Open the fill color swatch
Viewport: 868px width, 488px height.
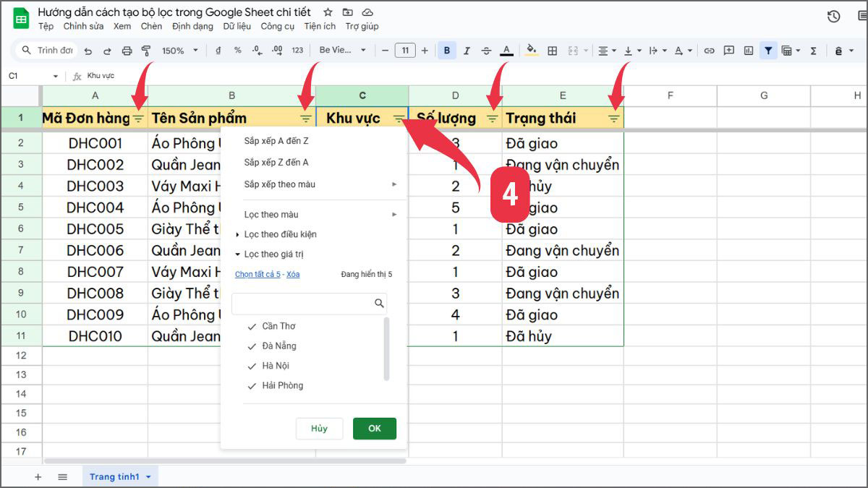click(530, 51)
